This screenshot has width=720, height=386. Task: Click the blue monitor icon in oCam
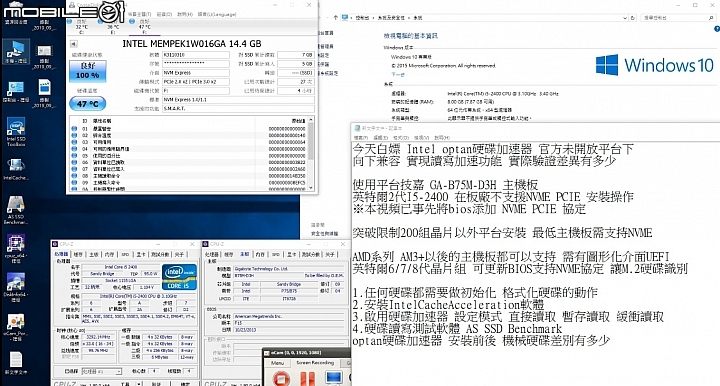pyautogui.click(x=333, y=377)
